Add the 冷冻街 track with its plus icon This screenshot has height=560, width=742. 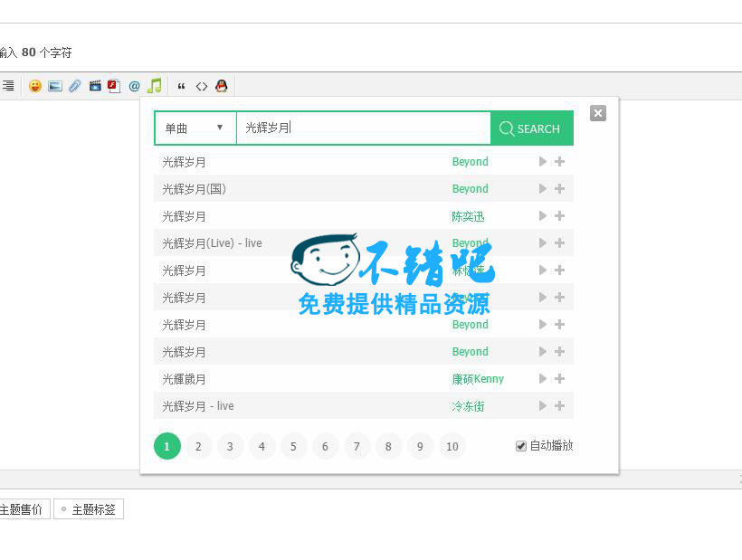(x=559, y=406)
